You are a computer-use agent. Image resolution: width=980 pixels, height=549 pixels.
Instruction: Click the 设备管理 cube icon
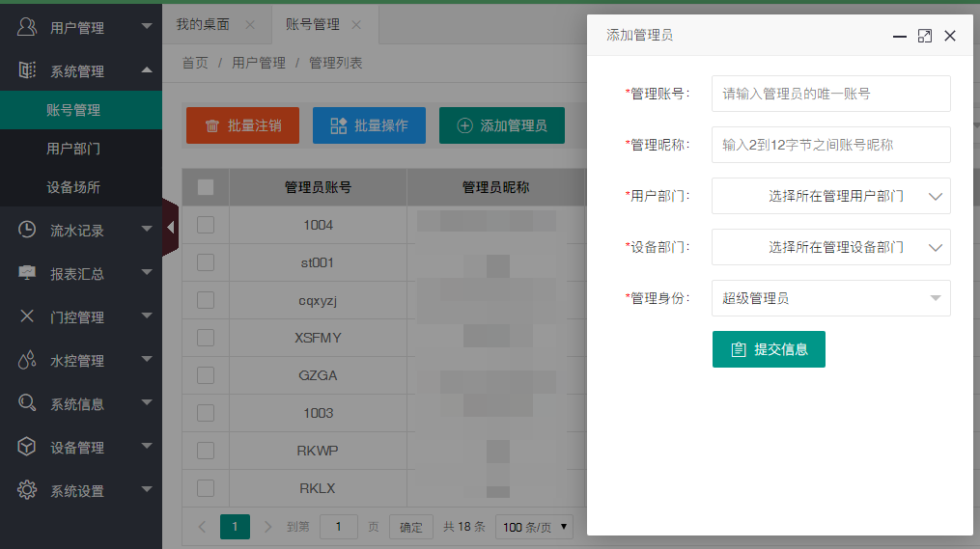pyautogui.click(x=27, y=447)
